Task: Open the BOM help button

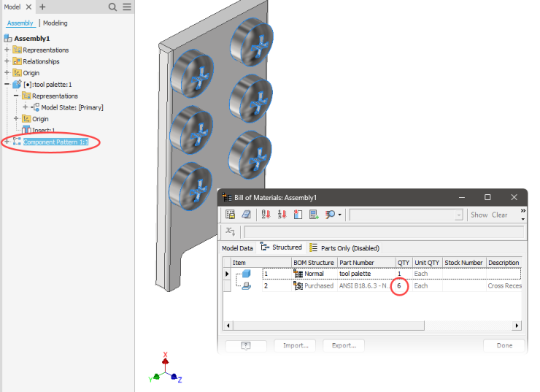Action: click(246, 345)
